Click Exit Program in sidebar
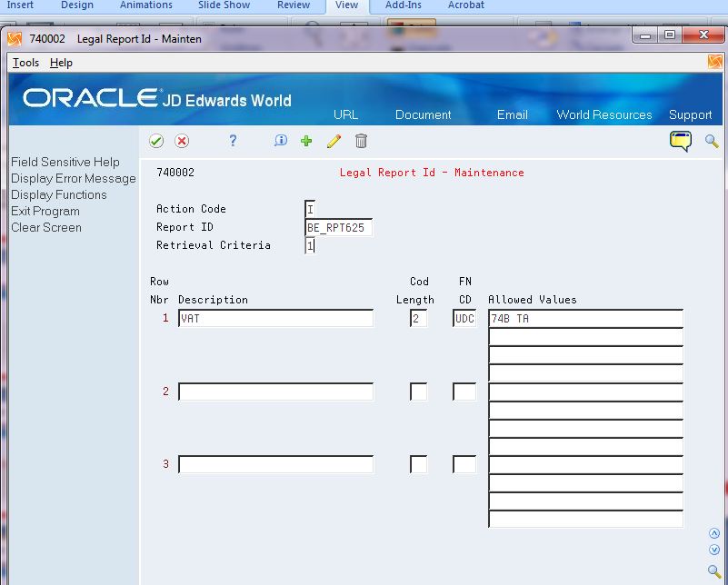The image size is (728, 585). click(45, 211)
